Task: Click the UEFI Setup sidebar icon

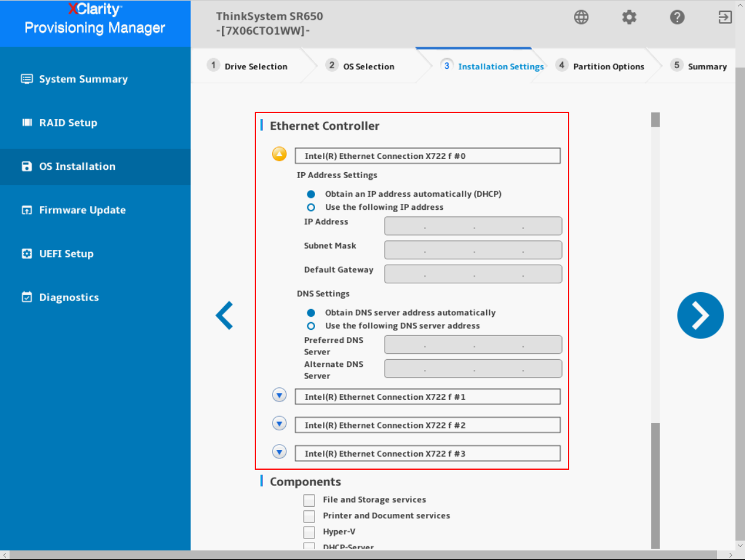Action: pyautogui.click(x=26, y=253)
